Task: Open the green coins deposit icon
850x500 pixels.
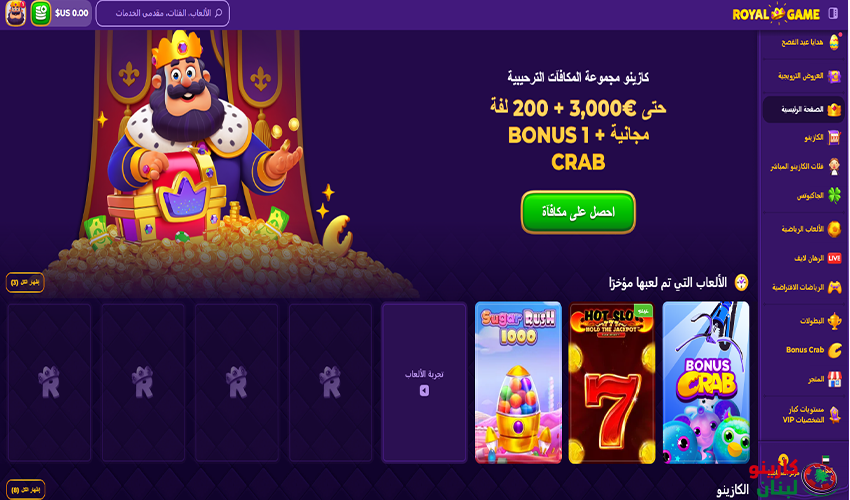Action: [x=41, y=13]
